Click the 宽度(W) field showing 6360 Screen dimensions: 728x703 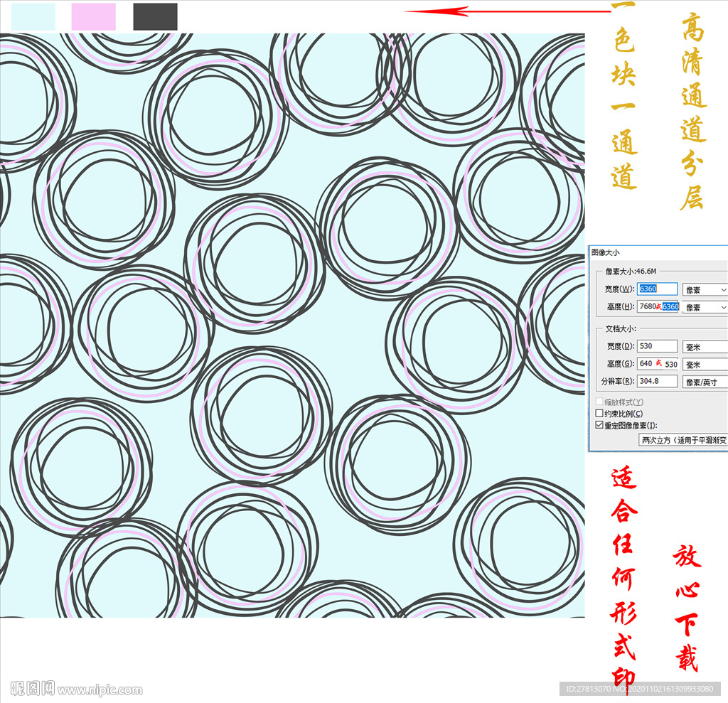coord(657,289)
